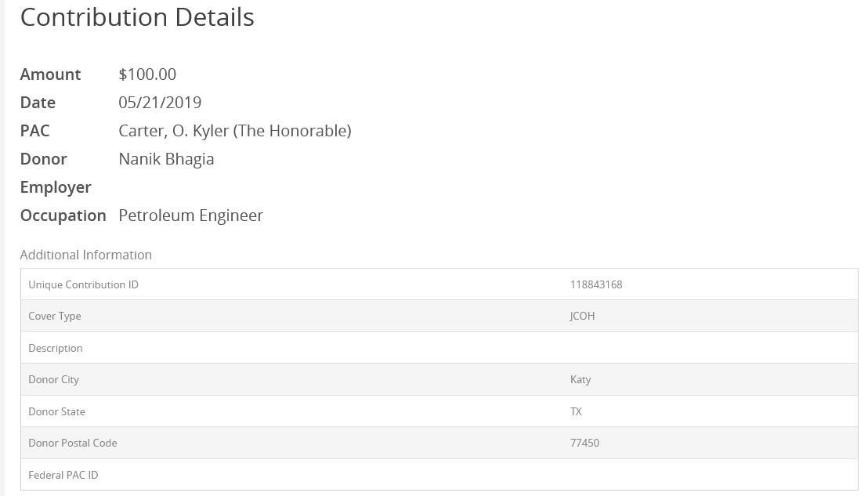Open PAC Carter, O. Kyler (The Honorable)
Screen dimensions: 868x496
(235, 131)
